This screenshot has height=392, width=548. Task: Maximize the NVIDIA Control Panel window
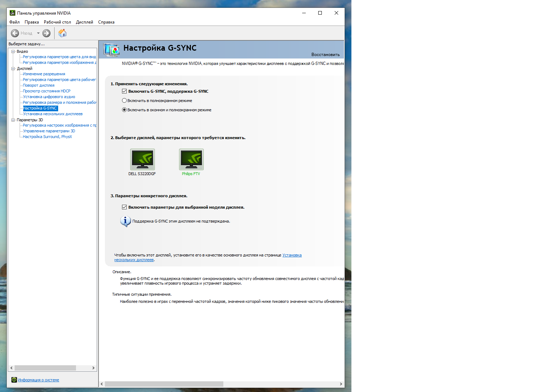pos(320,13)
